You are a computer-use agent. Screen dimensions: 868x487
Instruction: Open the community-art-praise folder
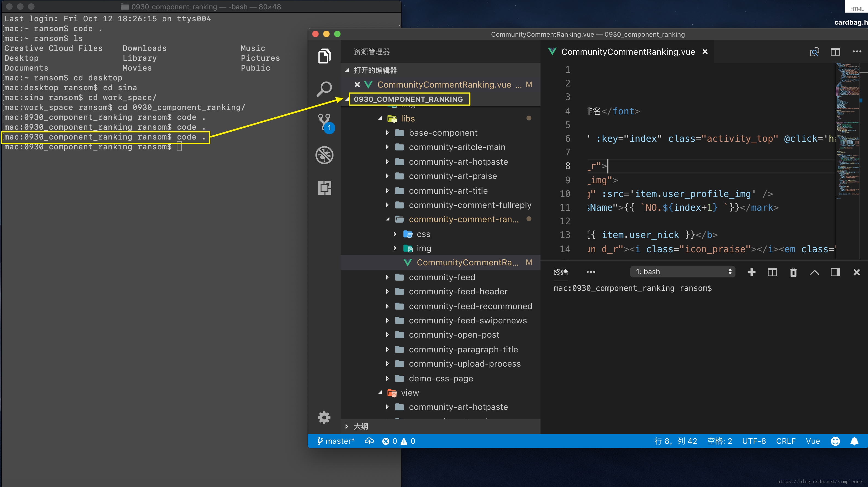[x=441, y=176]
